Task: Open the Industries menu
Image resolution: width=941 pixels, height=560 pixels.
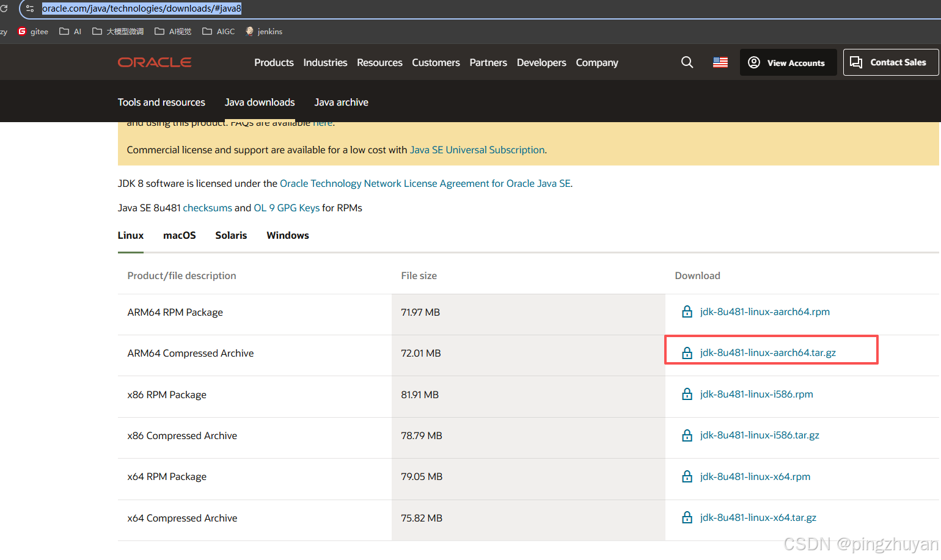Action: click(325, 62)
